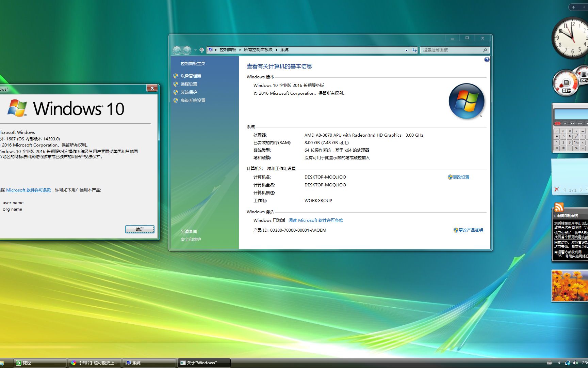
Task: Click the 系统 taskbar icon
Action: pos(149,363)
